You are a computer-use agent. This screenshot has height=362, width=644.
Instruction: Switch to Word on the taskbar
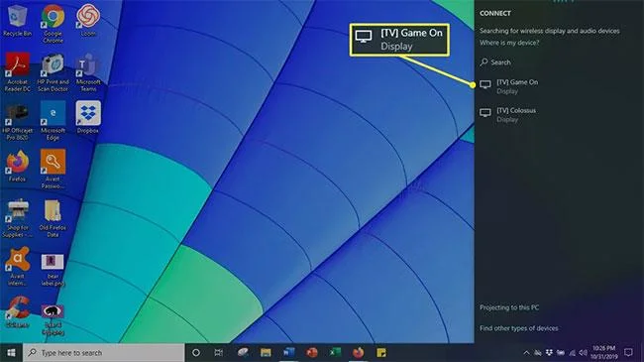[288, 353]
